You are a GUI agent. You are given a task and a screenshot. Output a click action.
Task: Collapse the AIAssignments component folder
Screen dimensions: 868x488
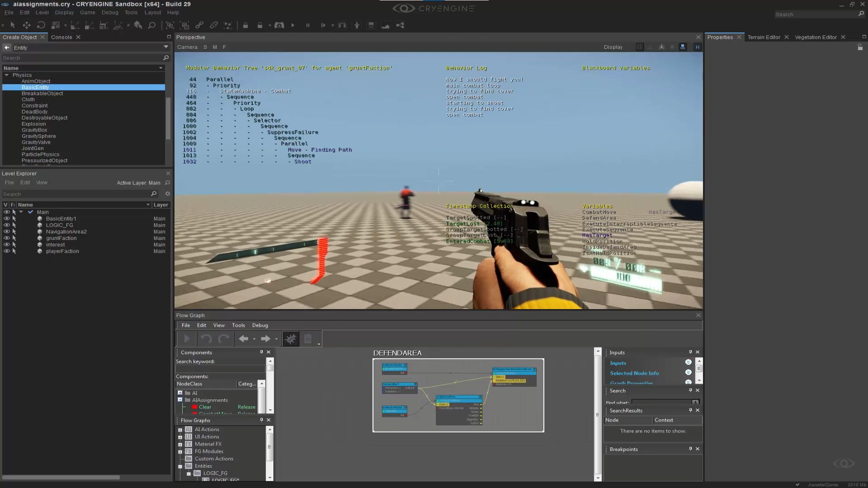tap(180, 400)
